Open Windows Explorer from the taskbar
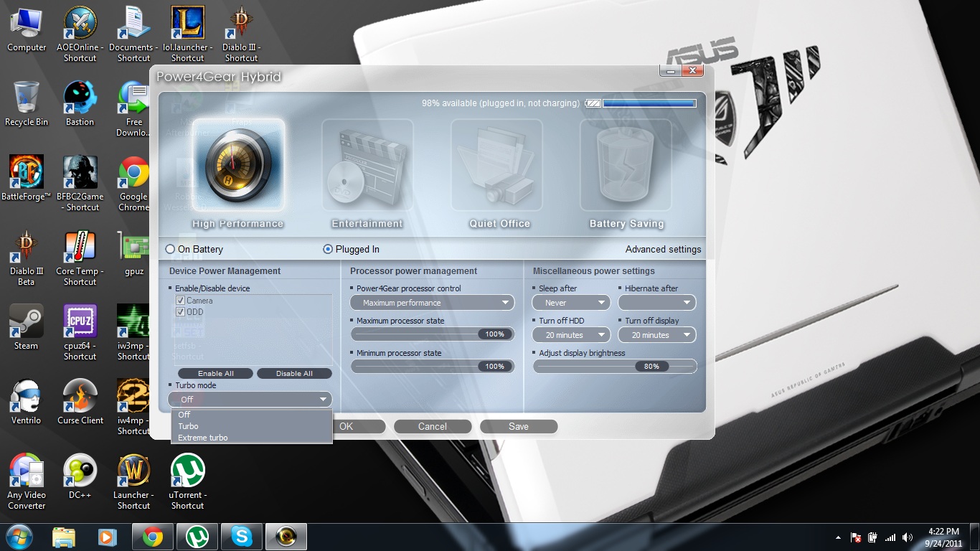The height and width of the screenshot is (551, 980). [x=64, y=537]
